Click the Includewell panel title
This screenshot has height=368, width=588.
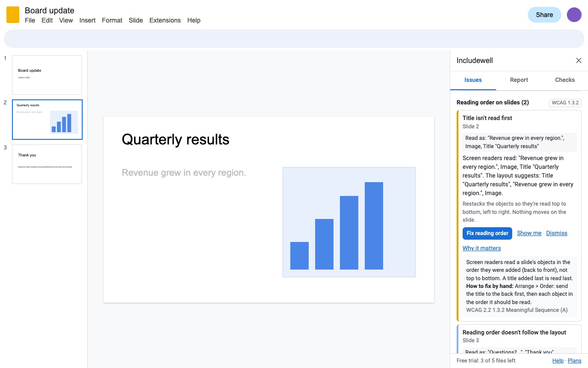pos(475,61)
